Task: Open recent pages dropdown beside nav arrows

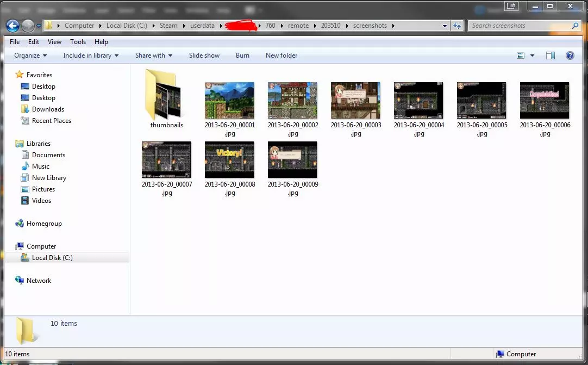Action: coord(39,26)
